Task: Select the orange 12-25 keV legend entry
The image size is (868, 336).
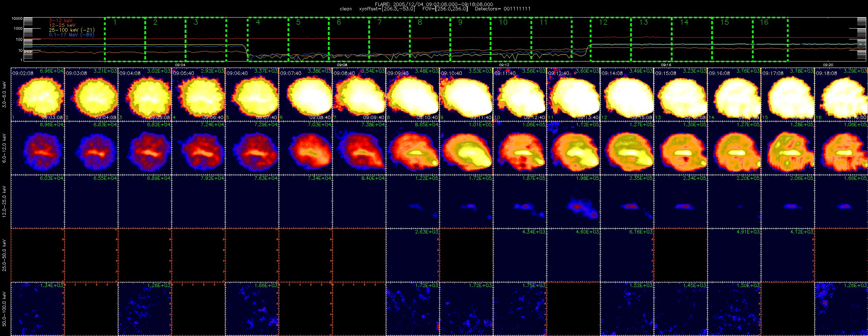Action: click(62, 25)
